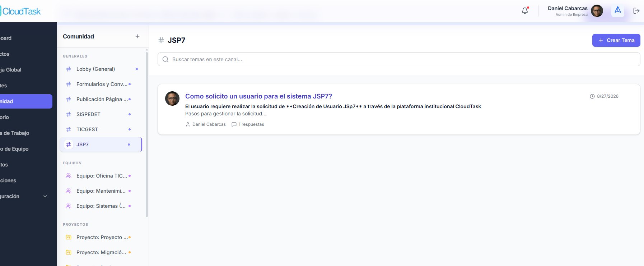644x266 pixels.
Task: Click the team icon for Equipo: Mantenimi...
Action: pyautogui.click(x=69, y=191)
